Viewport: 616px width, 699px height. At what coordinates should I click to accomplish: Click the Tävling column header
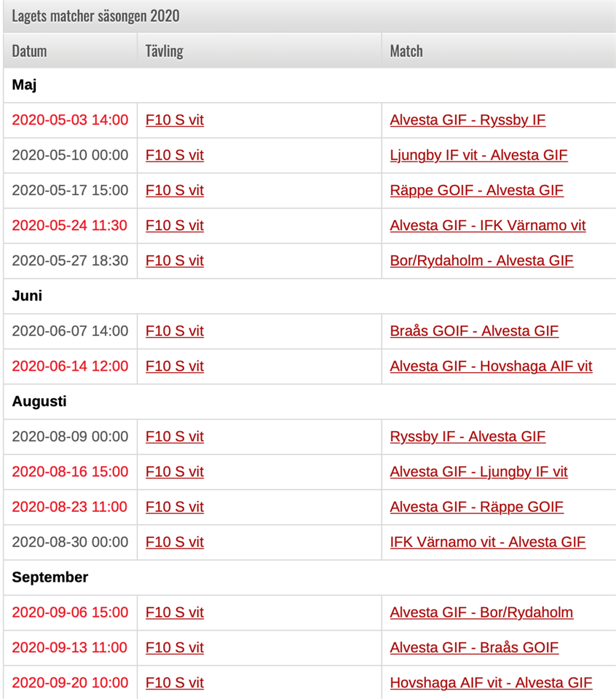(x=164, y=51)
